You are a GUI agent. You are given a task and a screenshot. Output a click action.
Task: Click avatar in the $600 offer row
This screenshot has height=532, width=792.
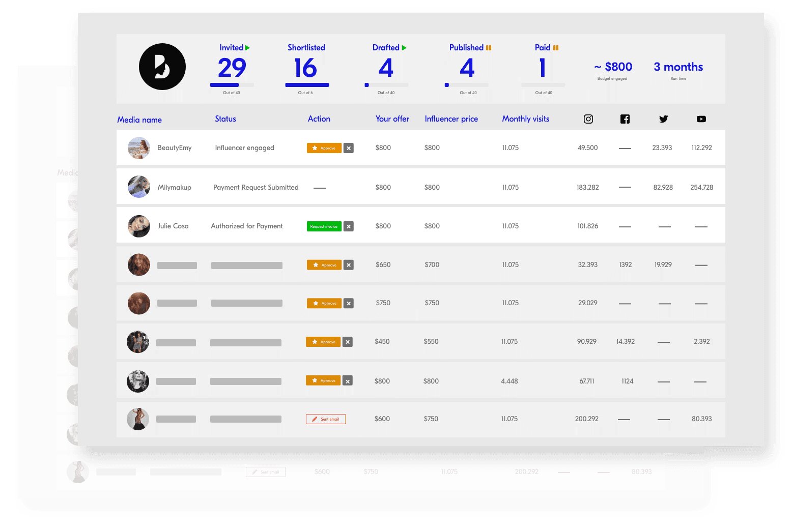pos(138,419)
